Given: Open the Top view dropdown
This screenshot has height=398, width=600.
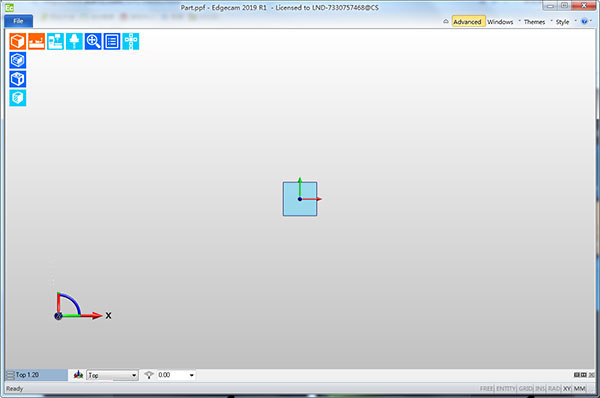Looking at the screenshot, I should (112, 375).
